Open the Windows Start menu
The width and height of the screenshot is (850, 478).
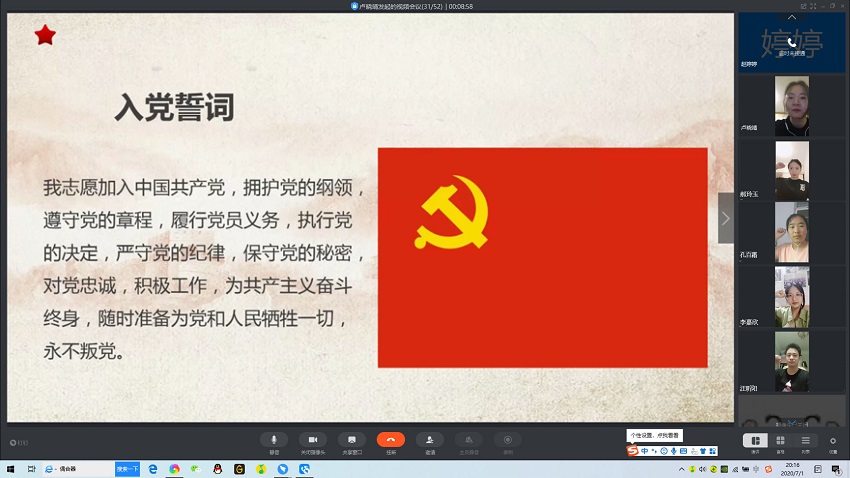click(x=10, y=468)
